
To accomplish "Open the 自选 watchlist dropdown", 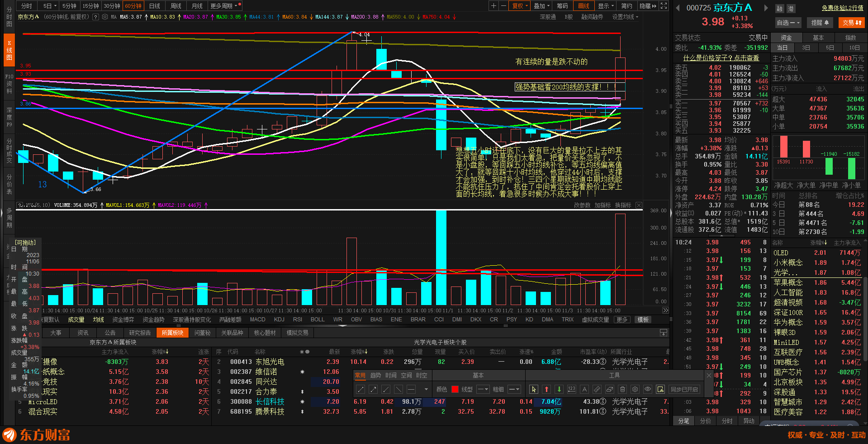I will coord(788,23).
